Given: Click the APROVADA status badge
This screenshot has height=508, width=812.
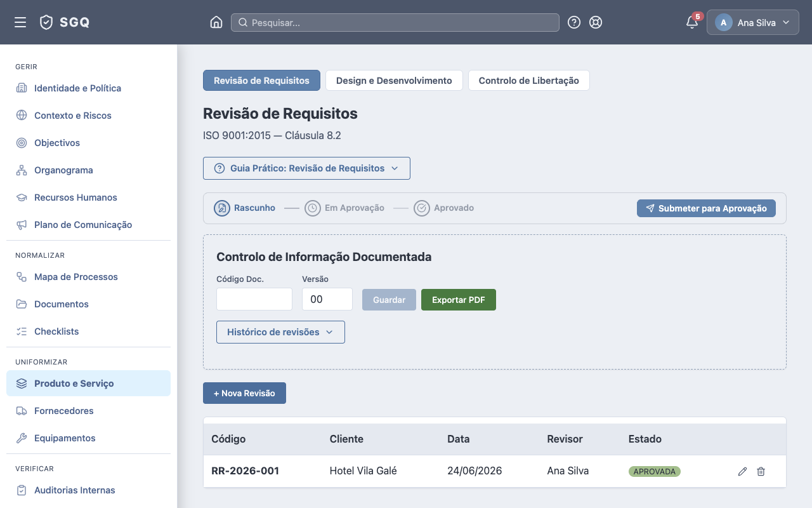Looking at the screenshot, I should point(655,472).
